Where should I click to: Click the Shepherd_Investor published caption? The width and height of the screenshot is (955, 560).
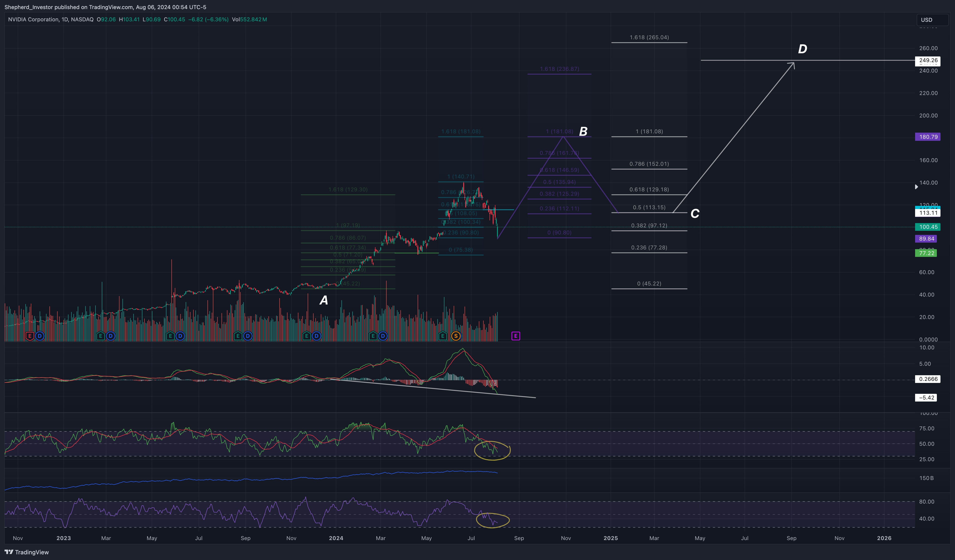click(x=105, y=7)
